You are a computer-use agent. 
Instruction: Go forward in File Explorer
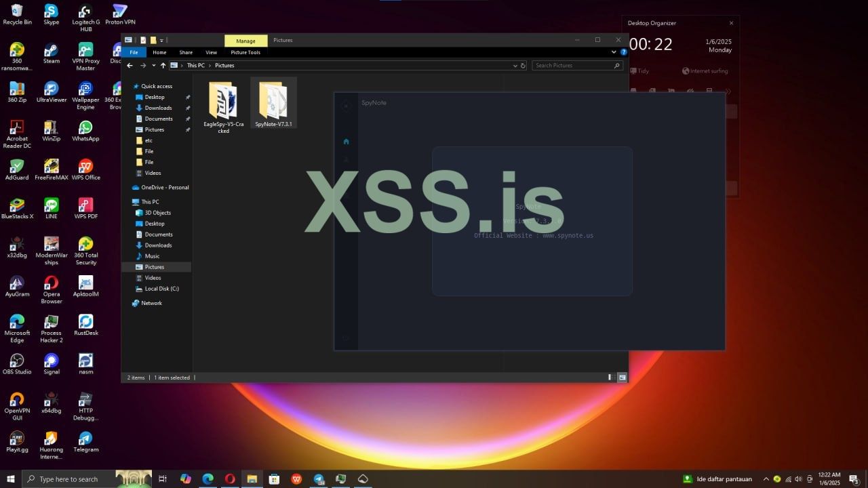pyautogui.click(x=142, y=66)
